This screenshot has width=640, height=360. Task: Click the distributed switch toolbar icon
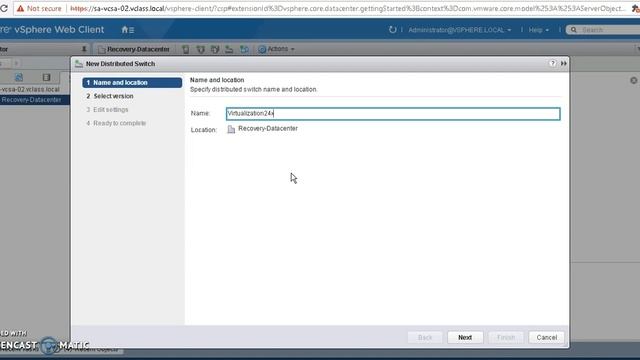pyautogui.click(x=229, y=49)
